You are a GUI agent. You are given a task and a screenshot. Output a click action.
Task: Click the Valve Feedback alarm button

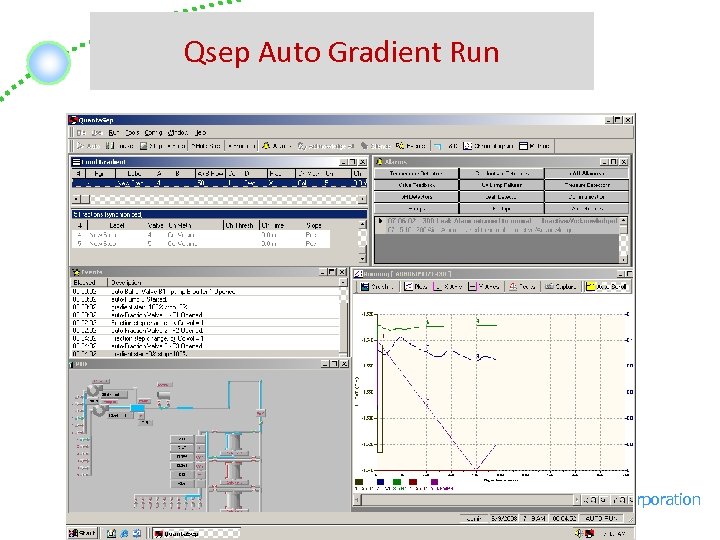[x=416, y=185]
